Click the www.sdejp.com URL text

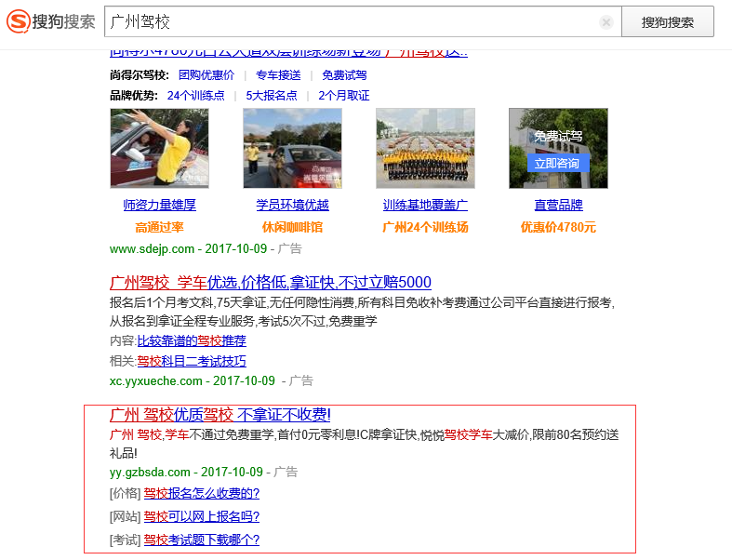152,249
